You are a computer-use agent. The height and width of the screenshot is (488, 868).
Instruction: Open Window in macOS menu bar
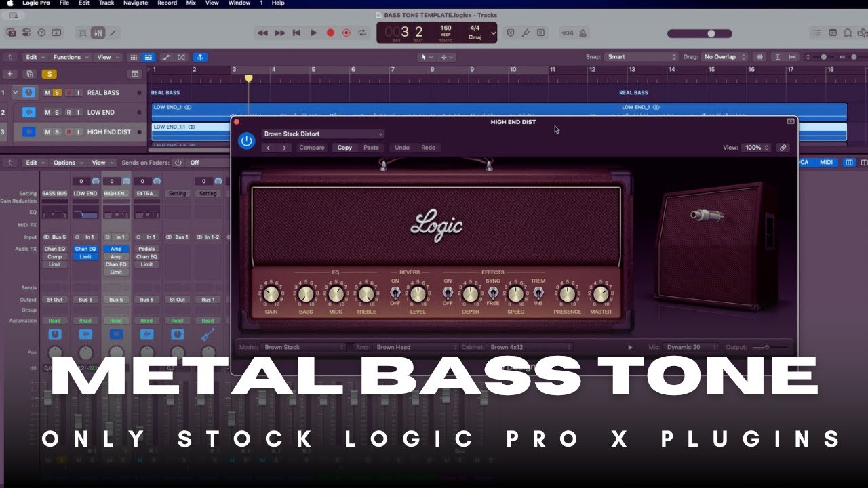click(239, 3)
